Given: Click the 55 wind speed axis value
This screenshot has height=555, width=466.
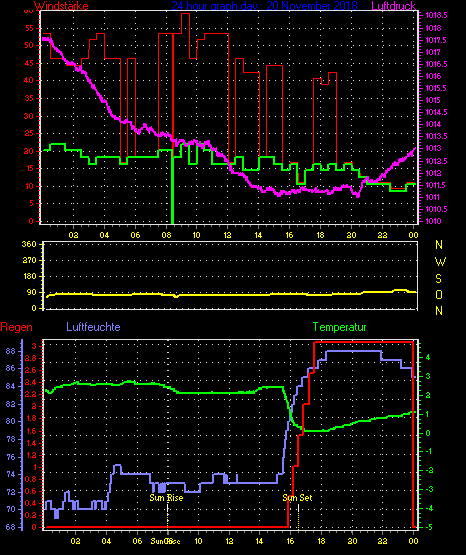Looking at the screenshot, I should click(29, 28).
